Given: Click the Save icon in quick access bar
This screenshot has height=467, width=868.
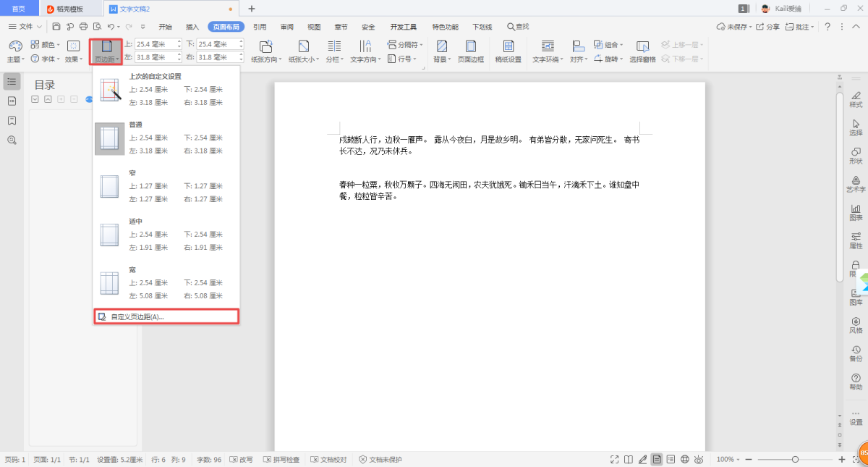Looking at the screenshot, I should 57,27.
